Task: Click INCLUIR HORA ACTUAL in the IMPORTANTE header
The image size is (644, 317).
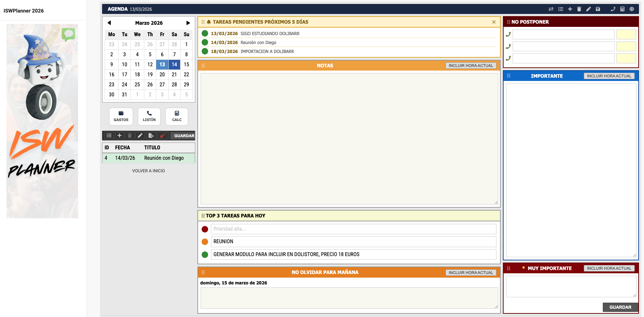Action: 609,76
